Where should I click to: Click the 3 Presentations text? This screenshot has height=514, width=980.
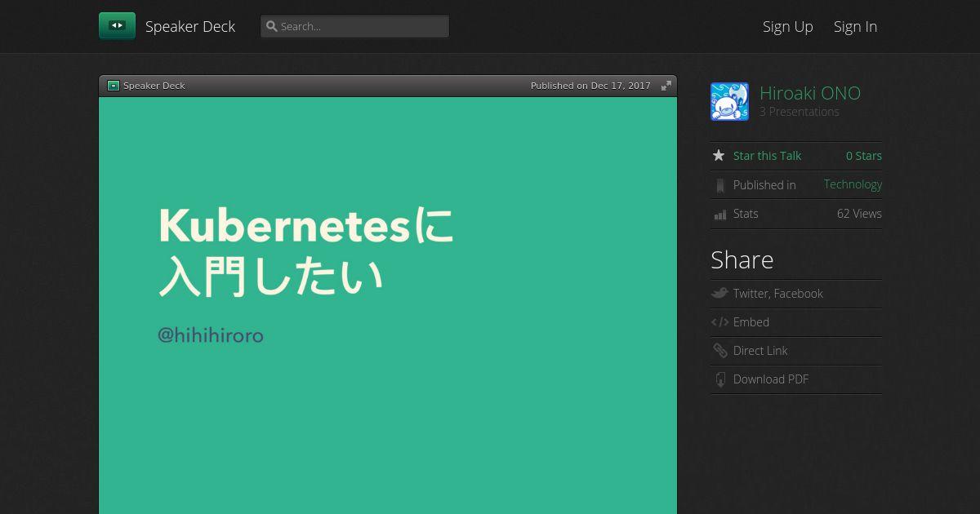800,112
